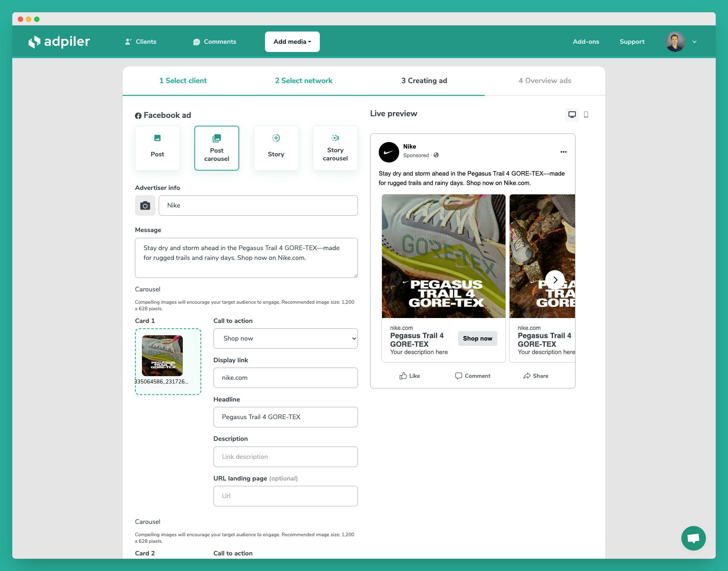Choose the Post ad format
Viewport: 728px width, 571px height.
(x=157, y=148)
